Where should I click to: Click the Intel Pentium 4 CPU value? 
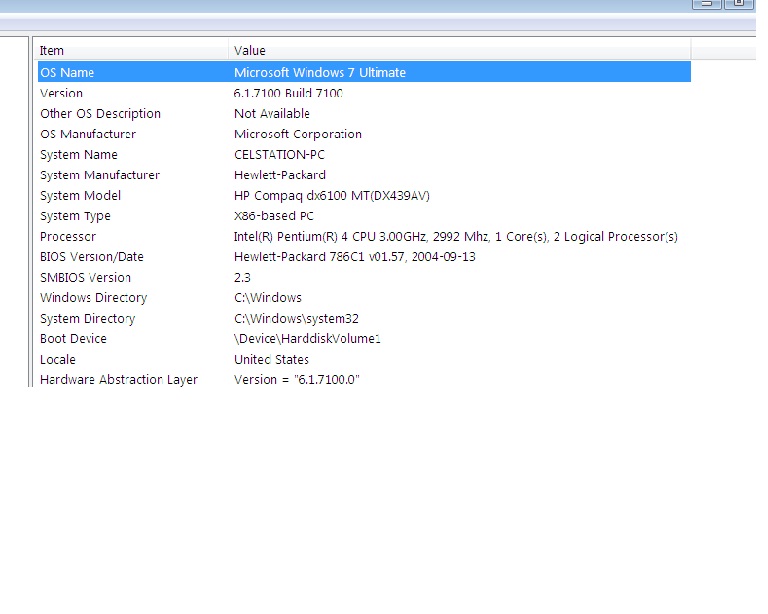tap(456, 236)
